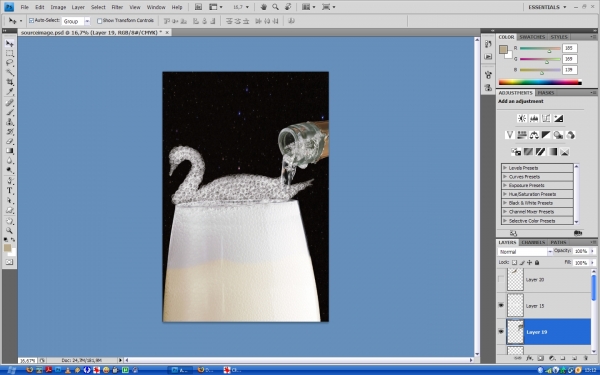This screenshot has width=600, height=375.
Task: Select the Hand tool in the toolbox
Action: (10, 221)
